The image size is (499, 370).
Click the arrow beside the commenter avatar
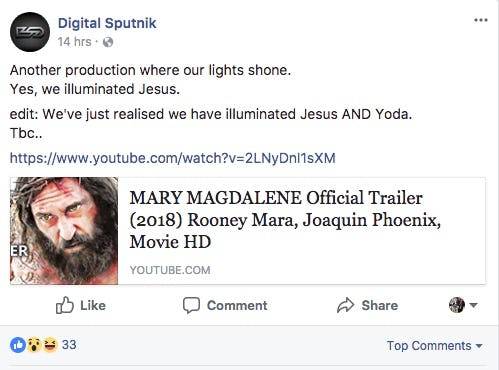tap(473, 305)
